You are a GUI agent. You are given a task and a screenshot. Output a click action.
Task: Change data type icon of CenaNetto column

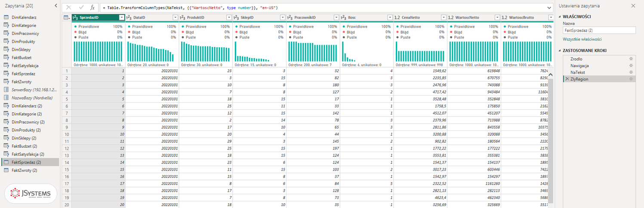tap(397, 17)
